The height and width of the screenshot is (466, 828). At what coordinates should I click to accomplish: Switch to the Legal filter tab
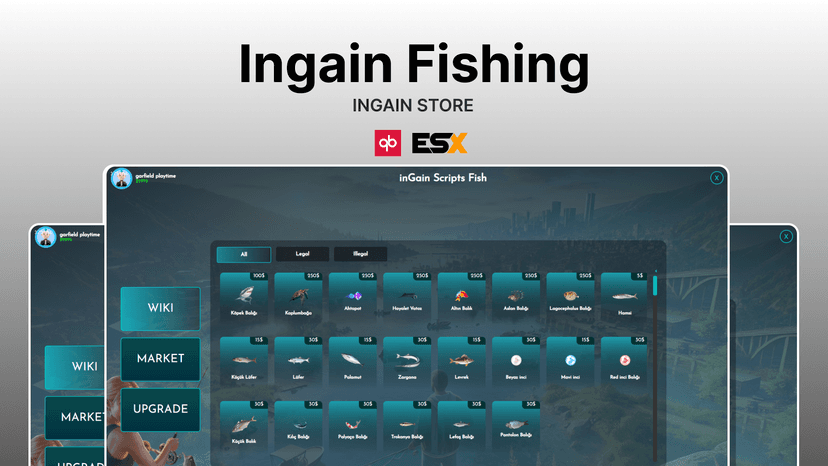[303, 254]
